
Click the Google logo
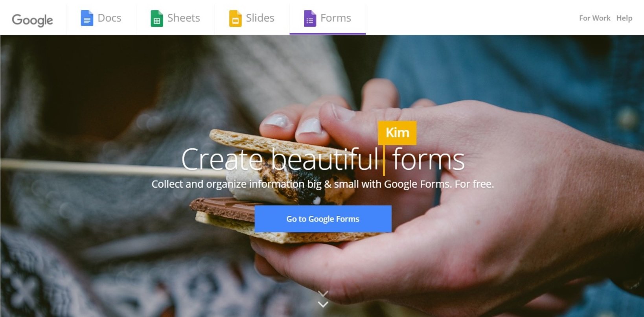[32, 20]
